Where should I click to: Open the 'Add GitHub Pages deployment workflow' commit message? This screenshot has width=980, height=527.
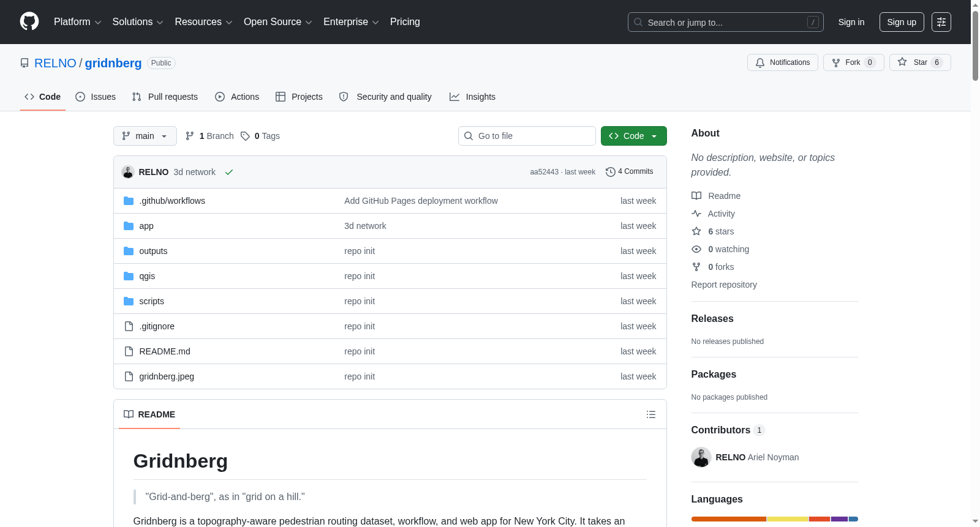point(421,201)
